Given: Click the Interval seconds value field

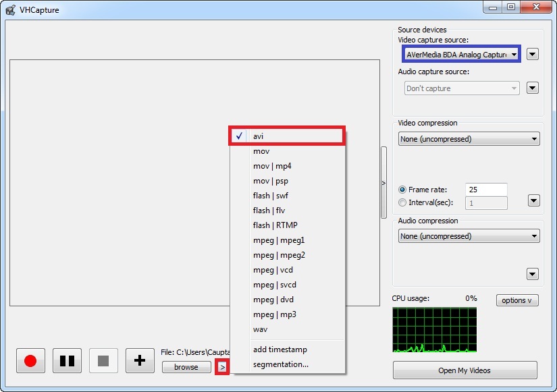Looking at the screenshot, I should click(x=486, y=203).
